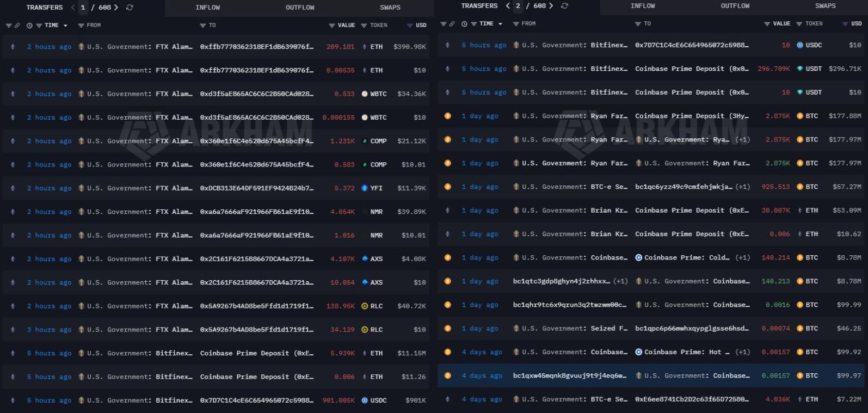Click USDC token icon on 901.005K row
The height and width of the screenshot is (413, 868).
tap(365, 400)
